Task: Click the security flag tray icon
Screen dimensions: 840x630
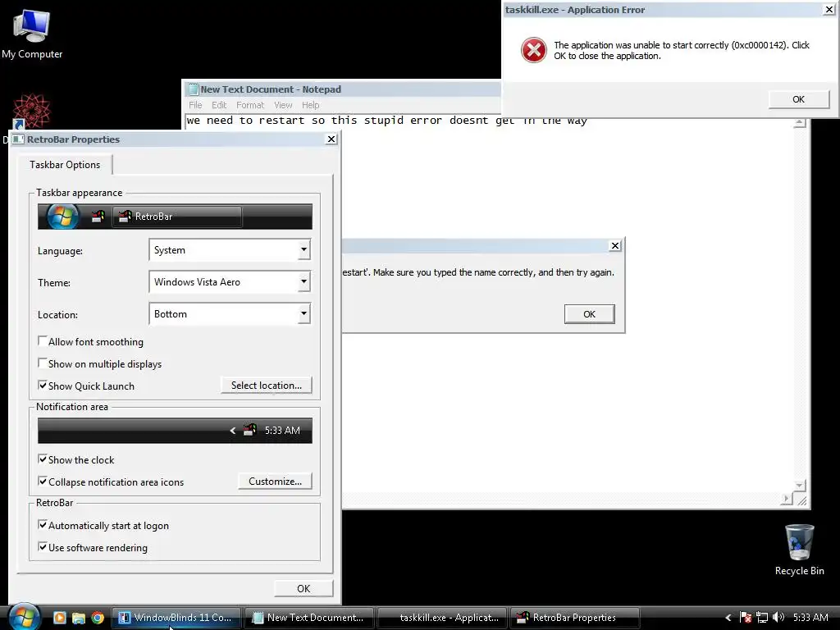Action: click(745, 618)
